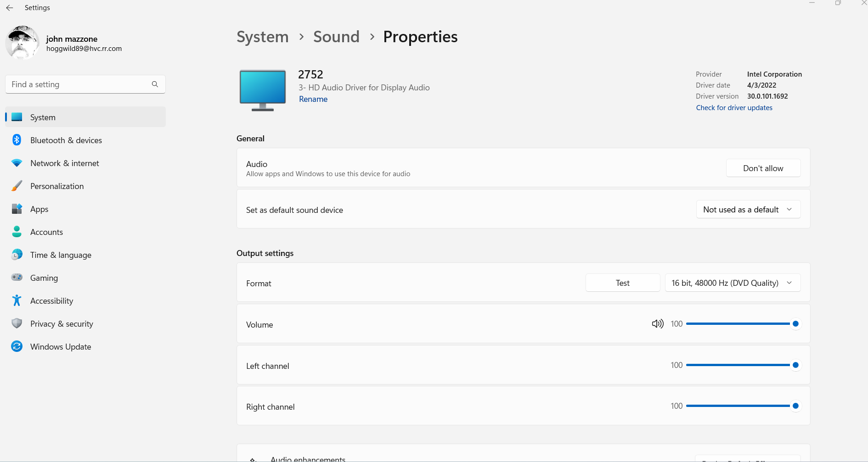Click the back arrow in Settings
The image size is (868, 462).
10,8
